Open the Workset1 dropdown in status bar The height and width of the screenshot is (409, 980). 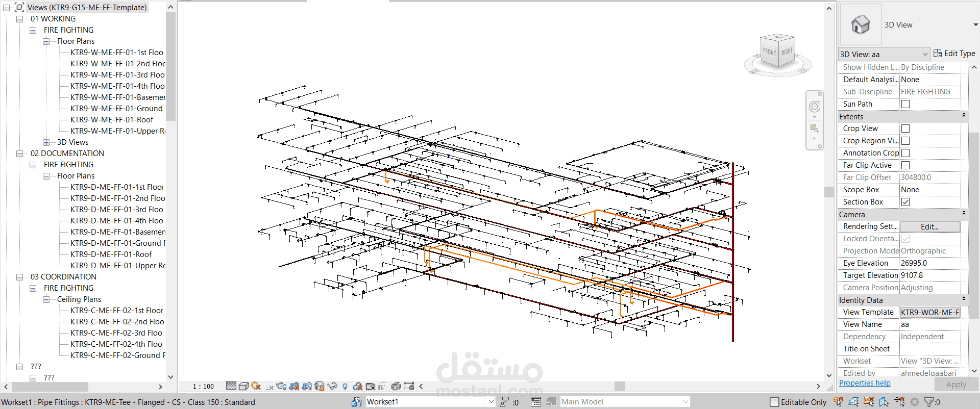click(491, 402)
